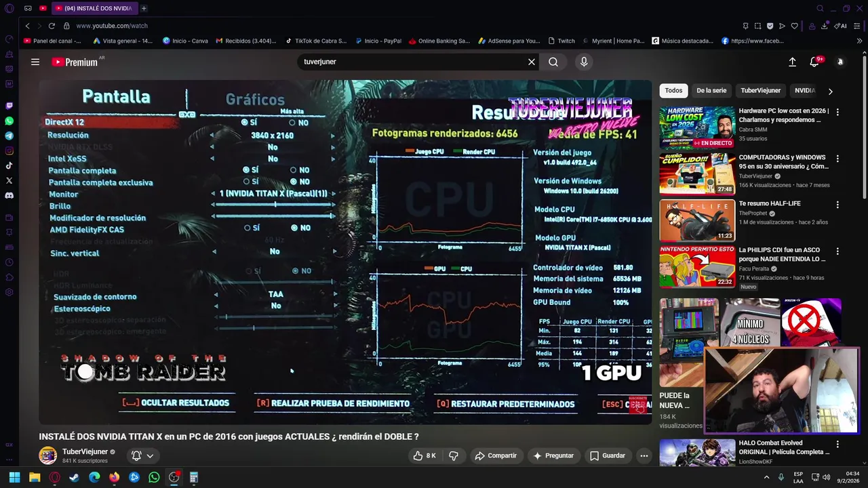Expand subscription notification options chevron

pyautogui.click(x=150, y=455)
